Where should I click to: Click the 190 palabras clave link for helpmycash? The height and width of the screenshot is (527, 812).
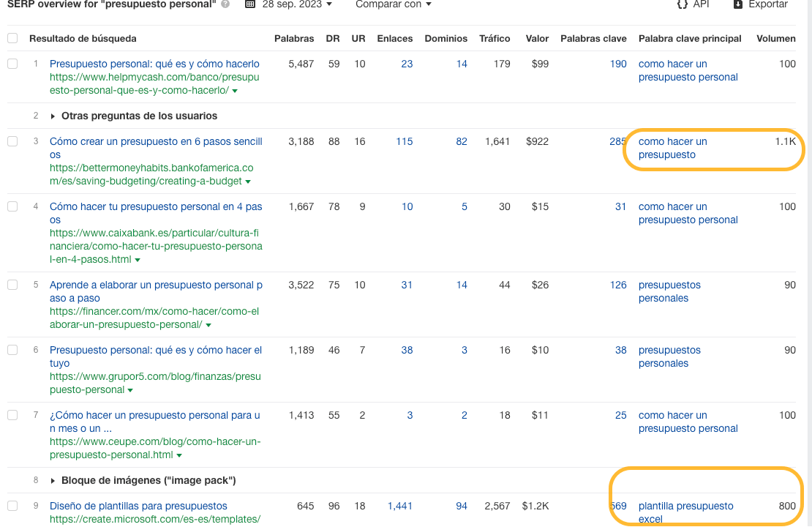[618, 64]
